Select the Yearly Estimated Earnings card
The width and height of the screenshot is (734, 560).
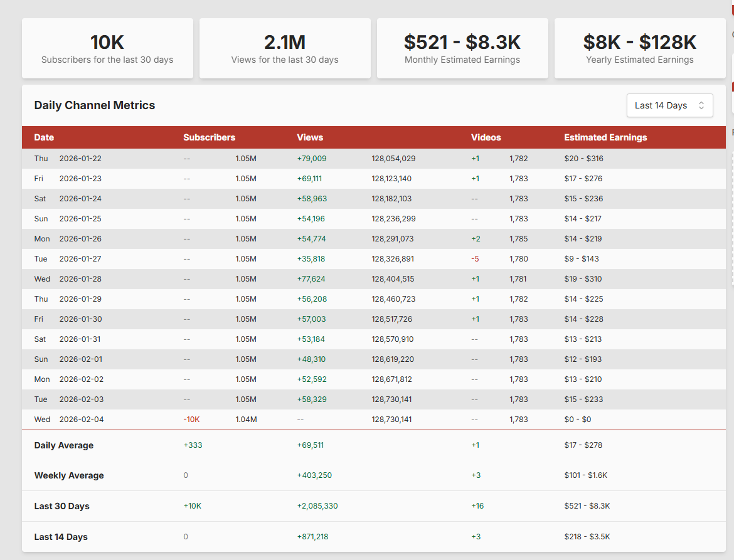[x=639, y=48]
